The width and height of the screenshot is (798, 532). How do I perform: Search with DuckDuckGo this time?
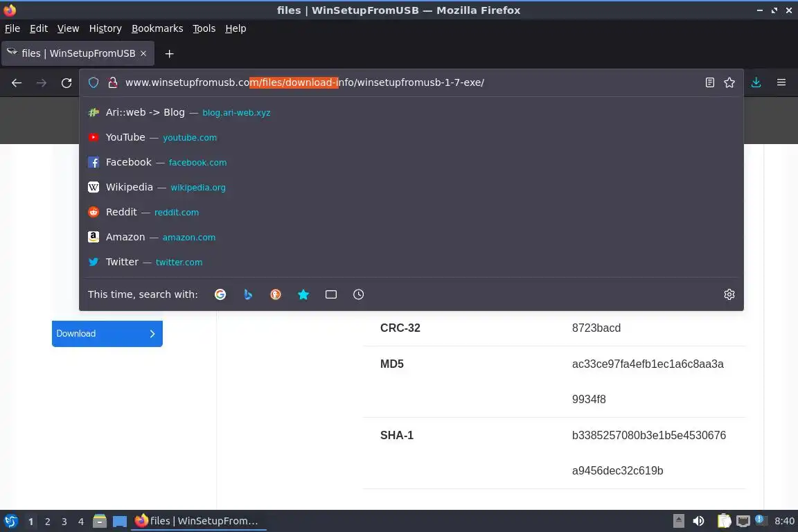[275, 294]
